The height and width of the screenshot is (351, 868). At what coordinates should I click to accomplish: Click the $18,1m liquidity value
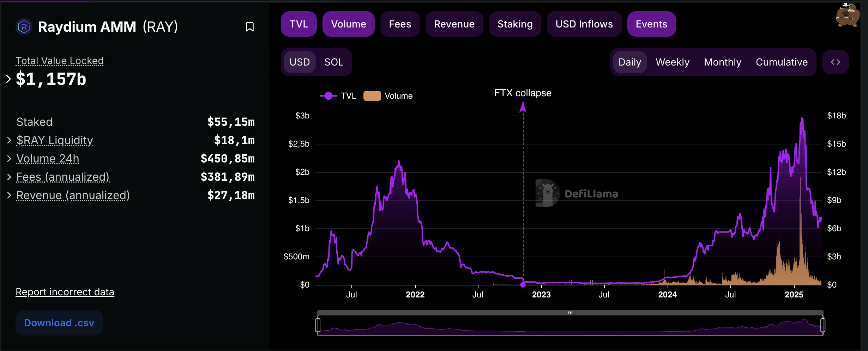(234, 140)
